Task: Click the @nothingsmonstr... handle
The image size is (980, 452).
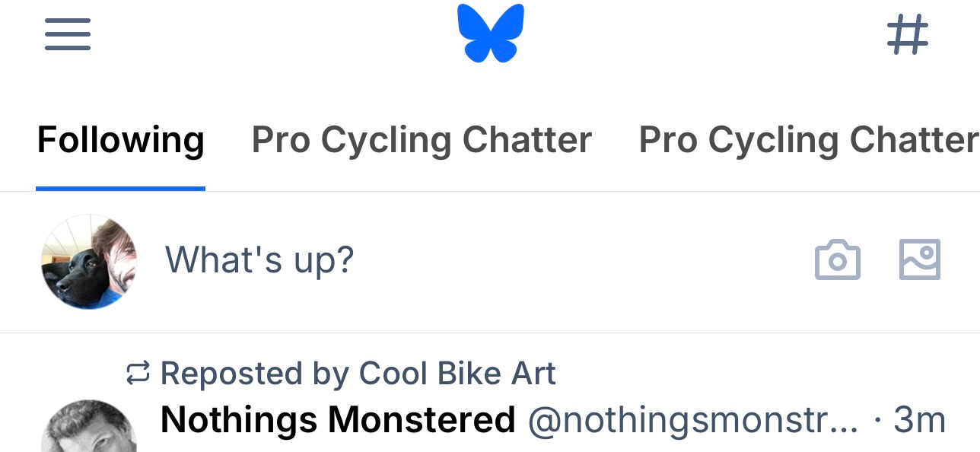Action: click(692, 420)
